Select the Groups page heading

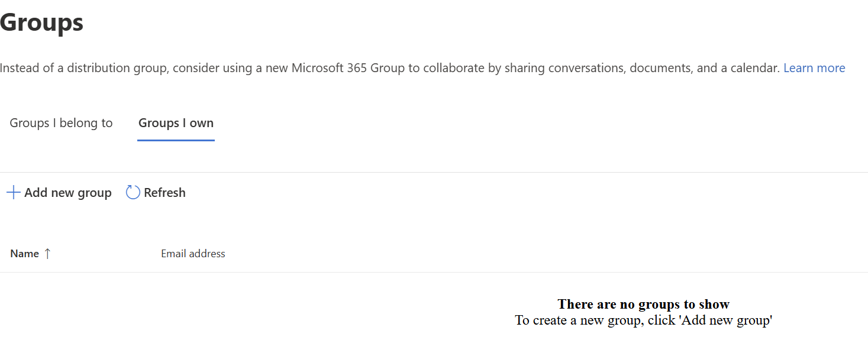tap(41, 22)
